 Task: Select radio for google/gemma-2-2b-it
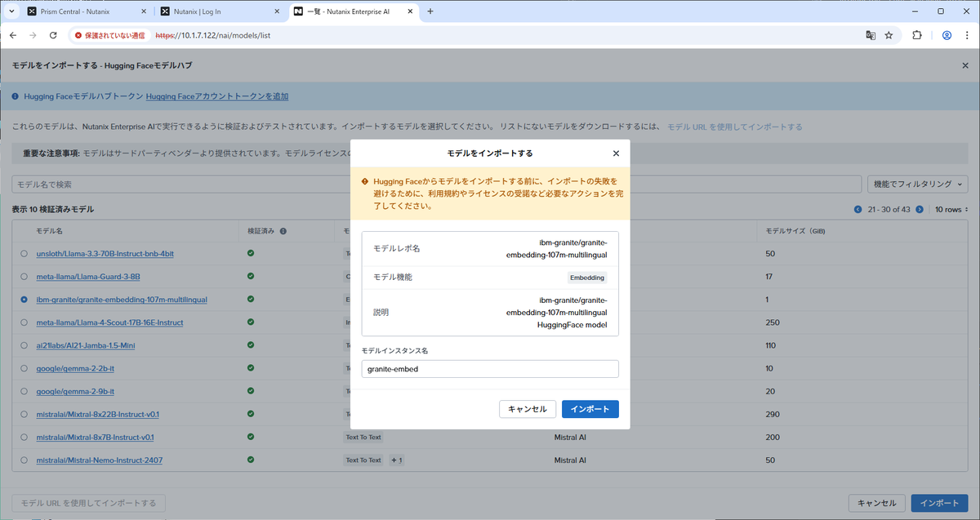[24, 368]
